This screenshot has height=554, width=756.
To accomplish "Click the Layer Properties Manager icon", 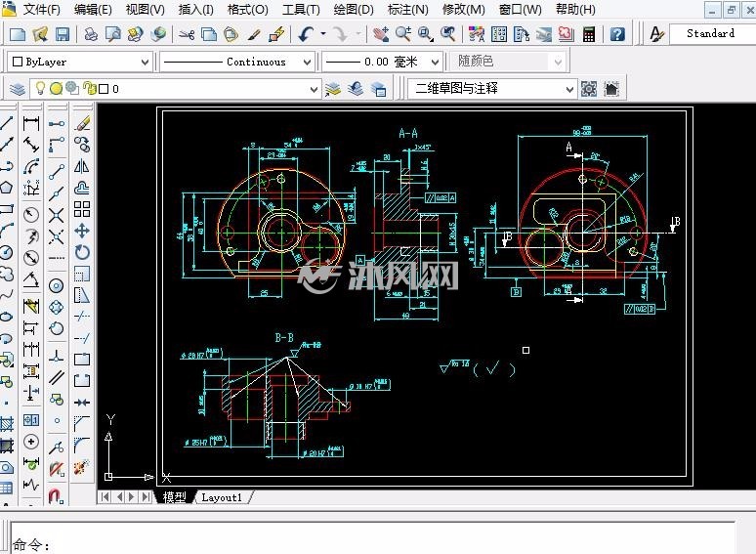I will 18,89.
